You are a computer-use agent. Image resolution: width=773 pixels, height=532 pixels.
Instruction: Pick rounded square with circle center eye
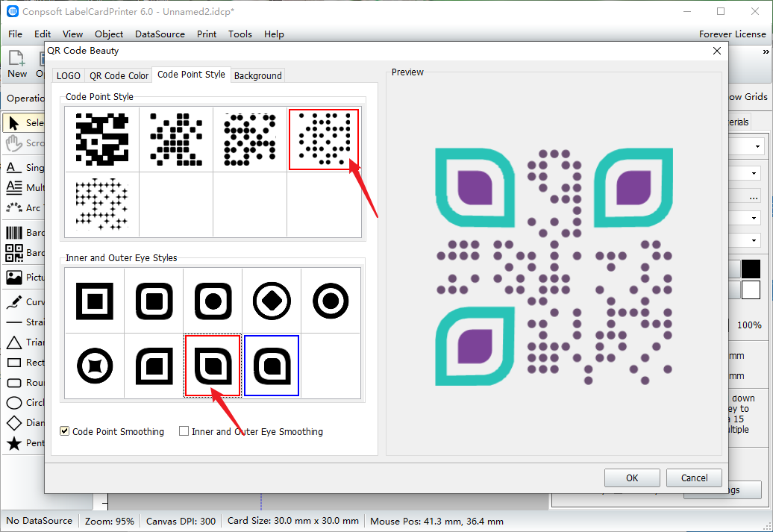213,301
